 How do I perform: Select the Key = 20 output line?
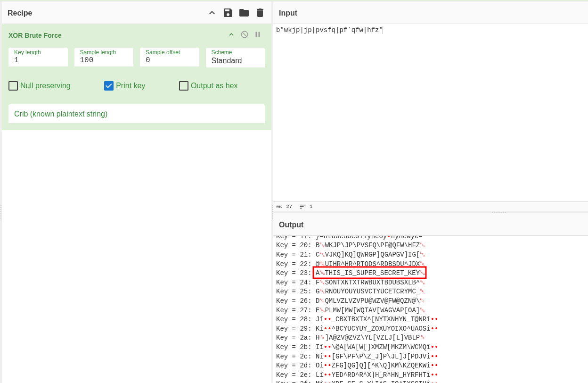click(x=351, y=245)
